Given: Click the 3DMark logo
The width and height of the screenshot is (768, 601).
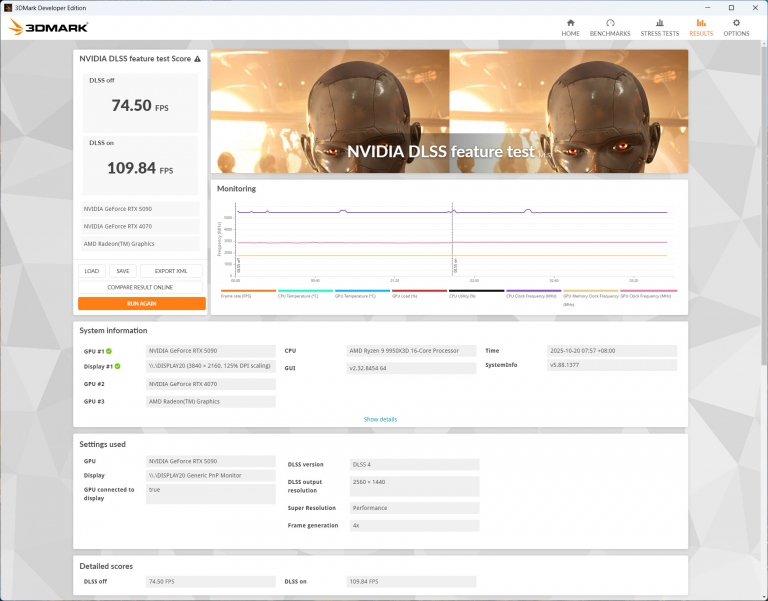Looking at the screenshot, I should (48, 27).
